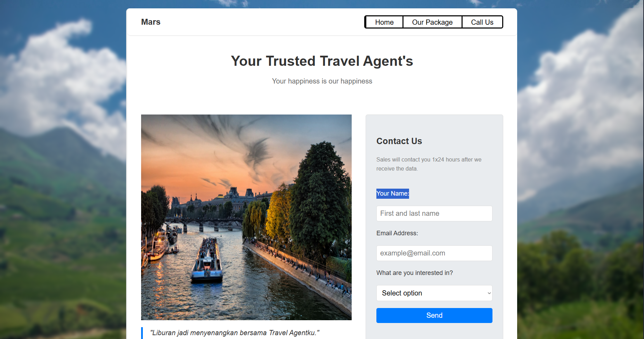Viewport: 644px width, 339px height.
Task: Click the Your happiness is our happiness tagline
Action: click(322, 81)
